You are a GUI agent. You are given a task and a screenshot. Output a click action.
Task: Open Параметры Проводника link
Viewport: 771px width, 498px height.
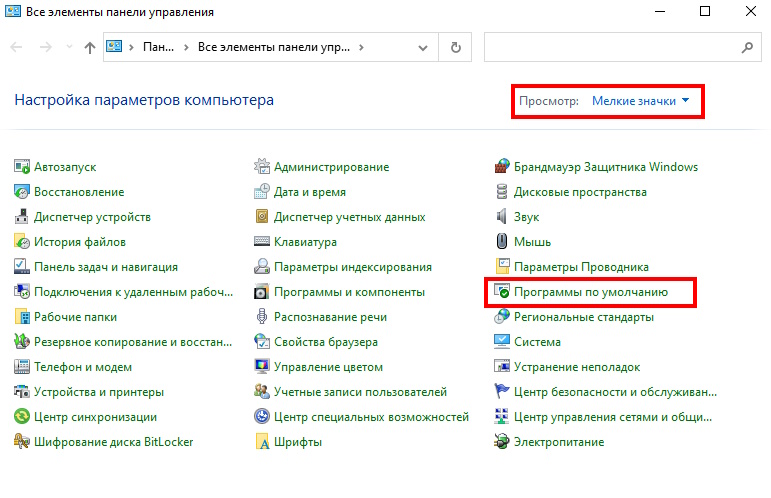tap(581, 267)
